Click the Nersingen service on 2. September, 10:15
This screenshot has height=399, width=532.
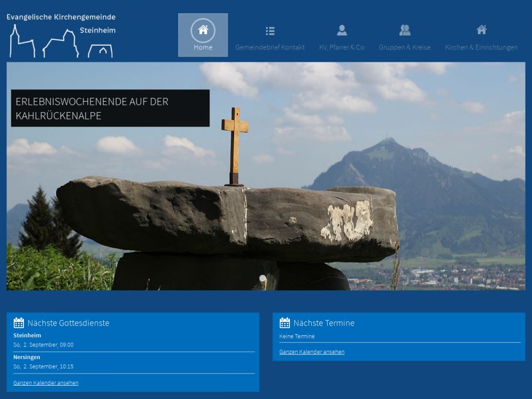point(43,367)
